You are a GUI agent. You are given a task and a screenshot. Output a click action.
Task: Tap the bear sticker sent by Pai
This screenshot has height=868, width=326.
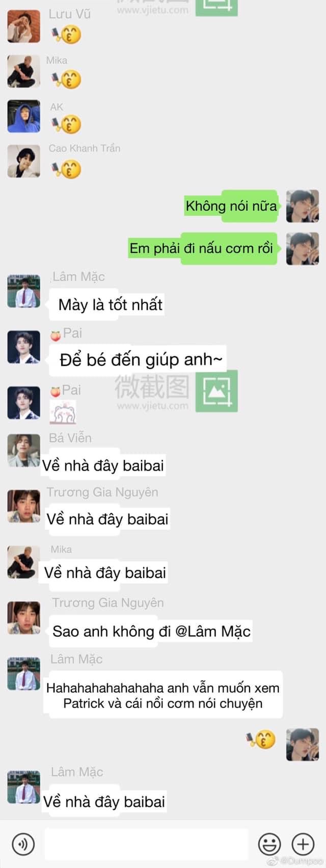coord(63,412)
